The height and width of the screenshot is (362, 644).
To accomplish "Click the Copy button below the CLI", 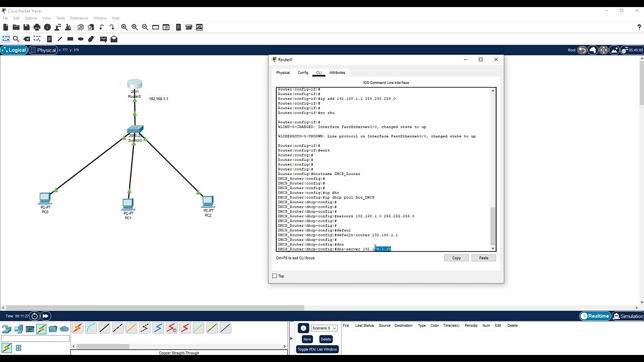I will tap(456, 258).
